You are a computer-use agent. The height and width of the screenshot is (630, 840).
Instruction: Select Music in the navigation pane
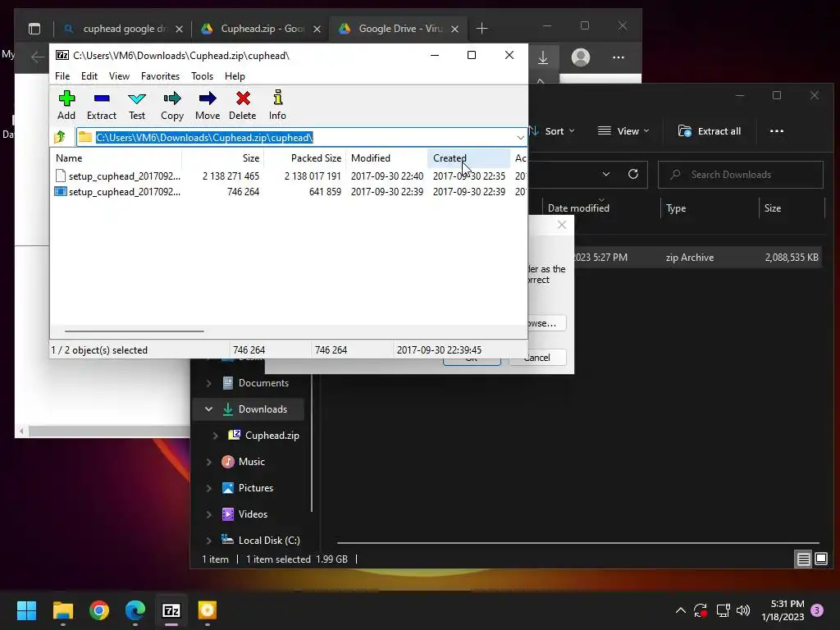(251, 462)
